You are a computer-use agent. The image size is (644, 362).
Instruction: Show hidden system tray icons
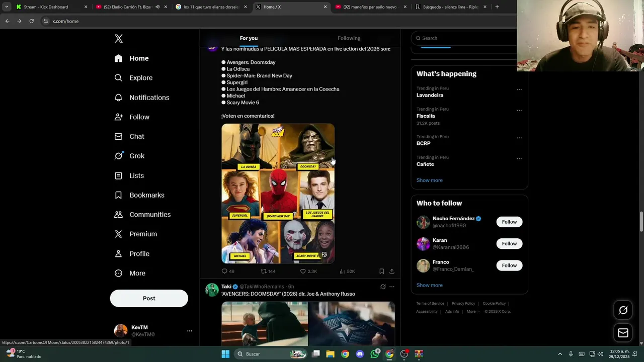(x=560, y=354)
